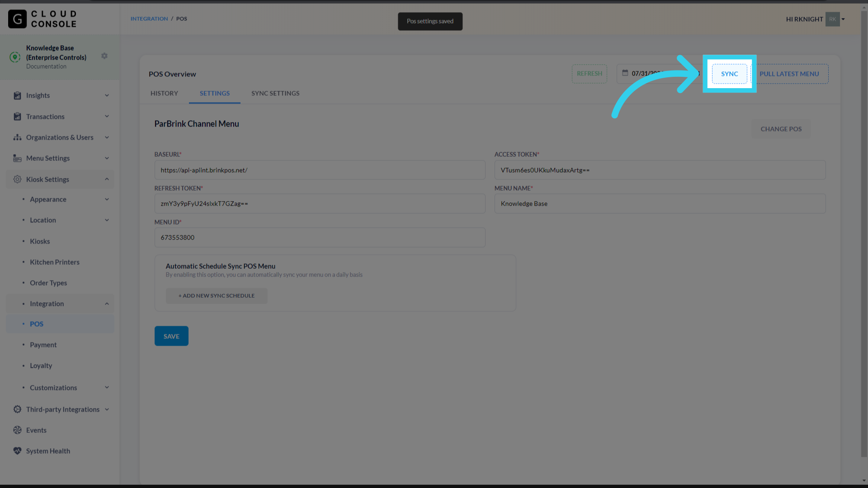Click the Insights sidebar icon
Image resolution: width=868 pixels, height=488 pixels.
(17, 95)
